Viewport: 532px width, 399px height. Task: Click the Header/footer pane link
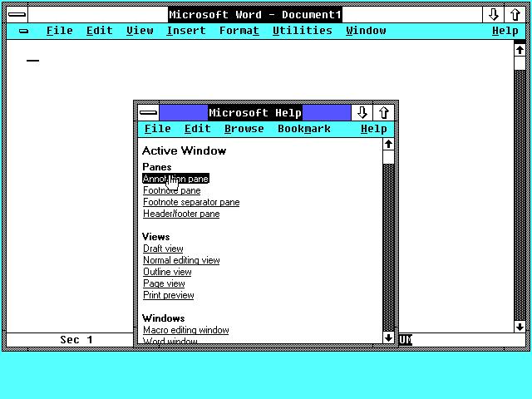click(x=181, y=214)
